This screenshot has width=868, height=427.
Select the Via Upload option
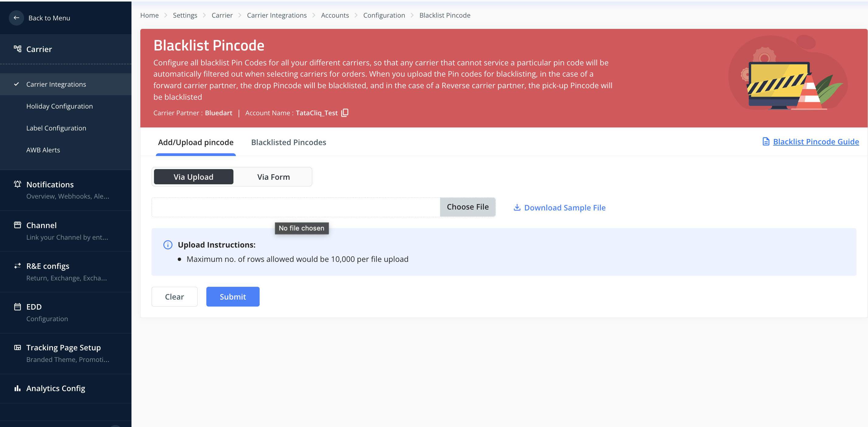click(194, 177)
